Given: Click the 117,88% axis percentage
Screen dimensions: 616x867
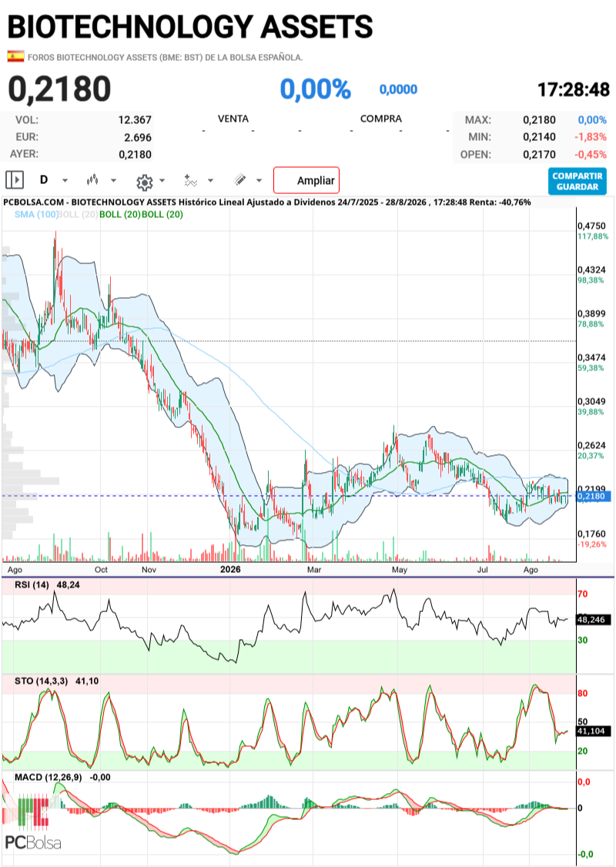Looking at the screenshot, I should pos(593,236).
